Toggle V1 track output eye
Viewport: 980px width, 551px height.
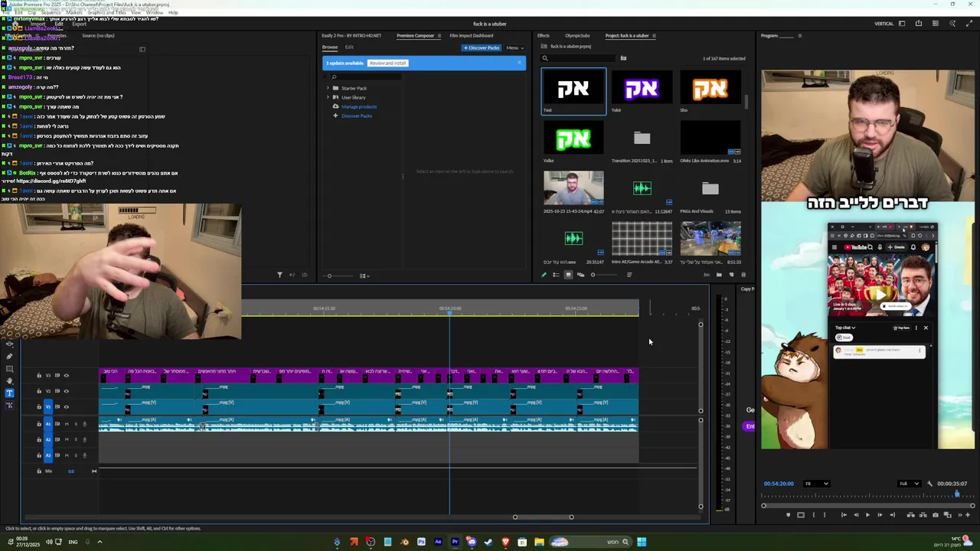67,406
